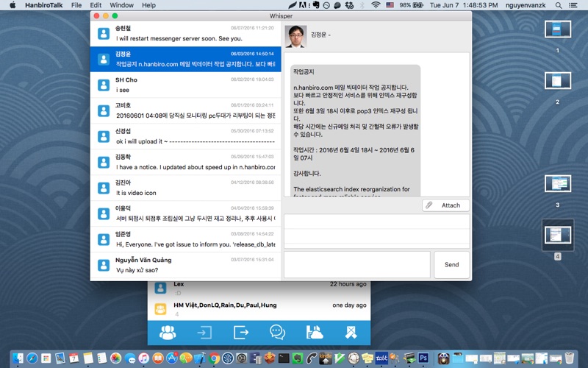588x368 pixels.
Task: Select the 신경섭 'ok i will upload it' row
Action: click(186, 136)
